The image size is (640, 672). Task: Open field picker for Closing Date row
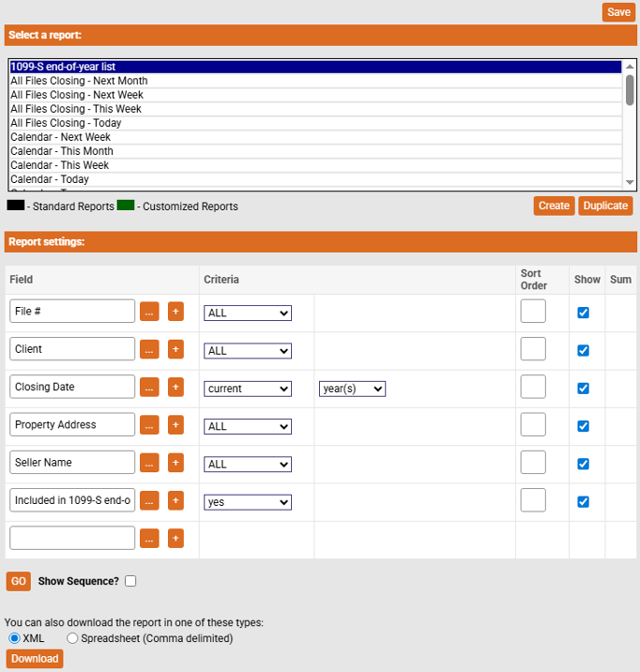coord(149,387)
